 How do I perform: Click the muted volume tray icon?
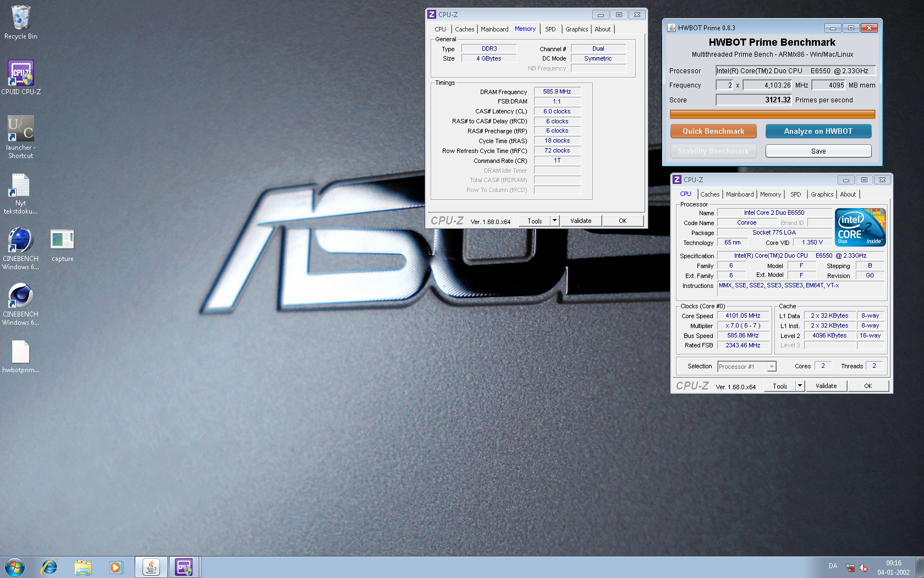click(864, 568)
